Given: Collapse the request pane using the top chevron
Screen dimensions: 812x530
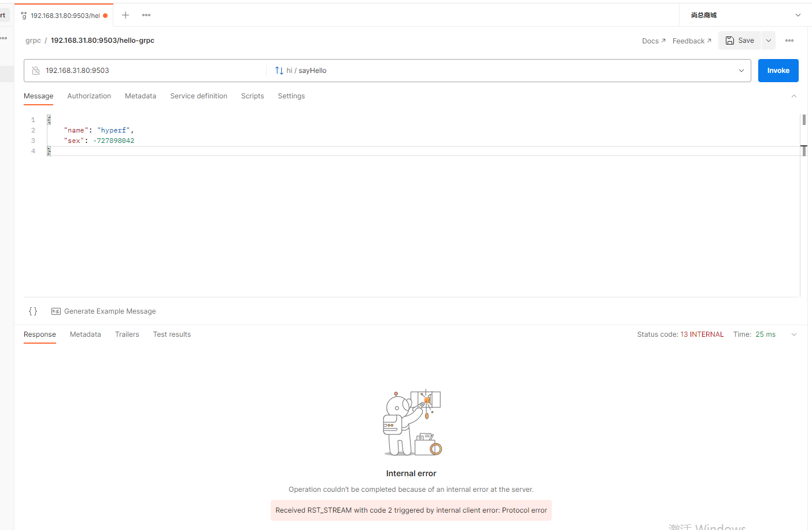Looking at the screenshot, I should 794,95.
